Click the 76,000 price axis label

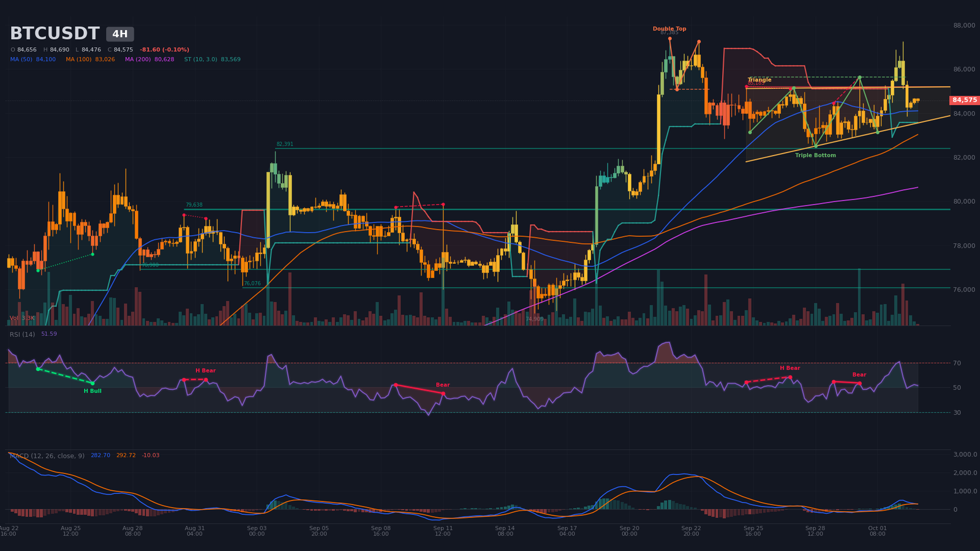pos(964,290)
